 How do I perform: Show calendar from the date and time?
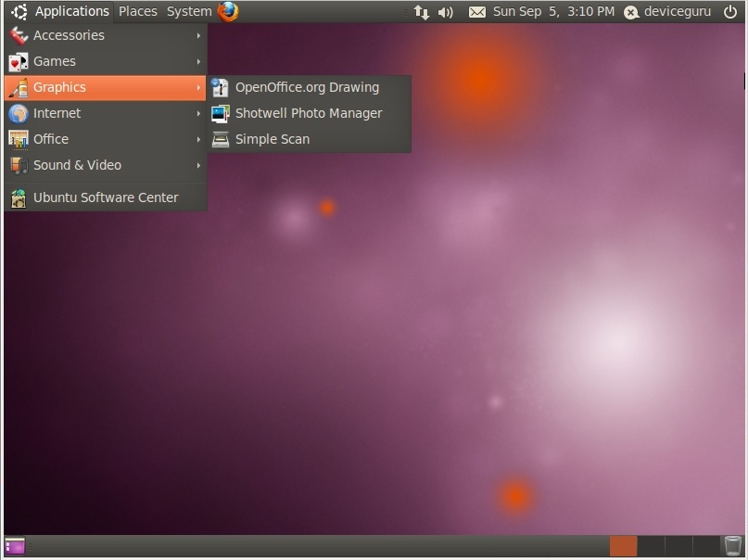click(x=553, y=11)
